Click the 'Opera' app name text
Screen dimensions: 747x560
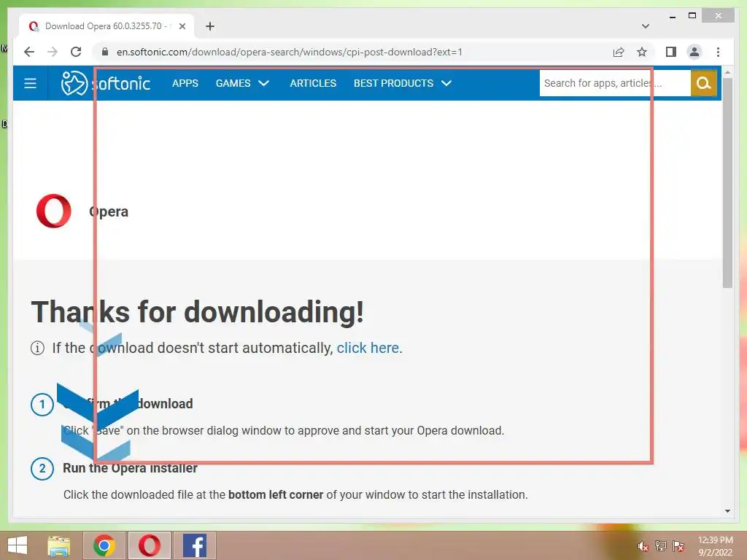point(109,211)
